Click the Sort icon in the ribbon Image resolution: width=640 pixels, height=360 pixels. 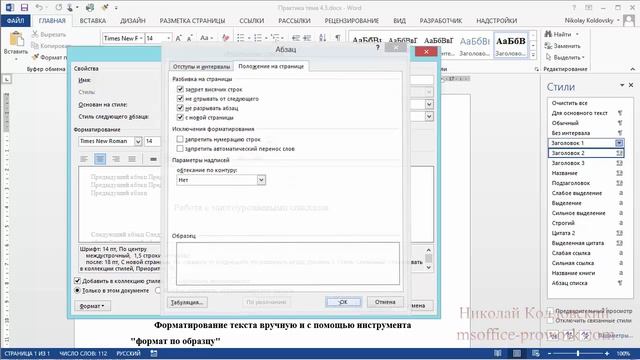[322, 38]
